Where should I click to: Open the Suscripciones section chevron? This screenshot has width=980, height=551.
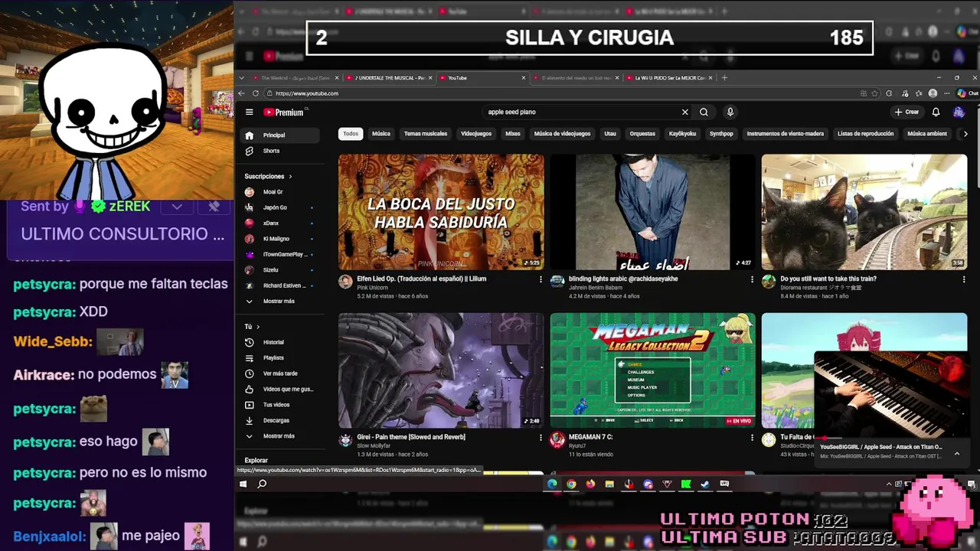coord(290,176)
